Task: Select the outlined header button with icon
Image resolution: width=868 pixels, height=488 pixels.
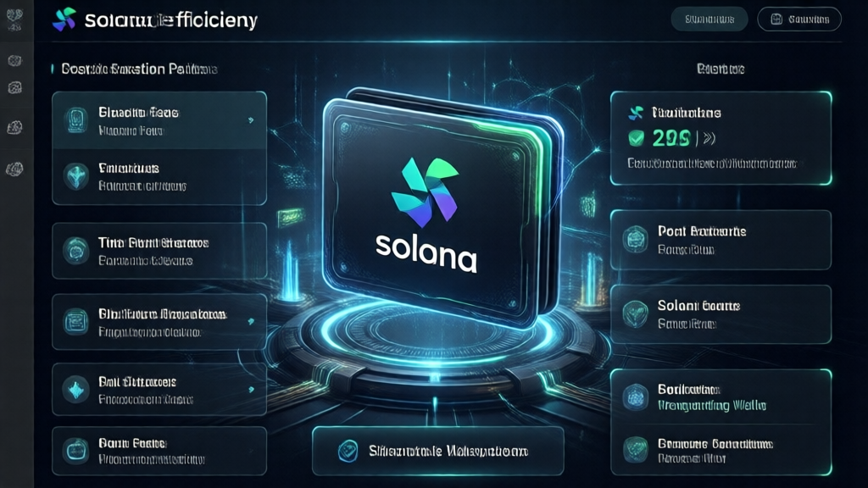Action: click(x=799, y=19)
